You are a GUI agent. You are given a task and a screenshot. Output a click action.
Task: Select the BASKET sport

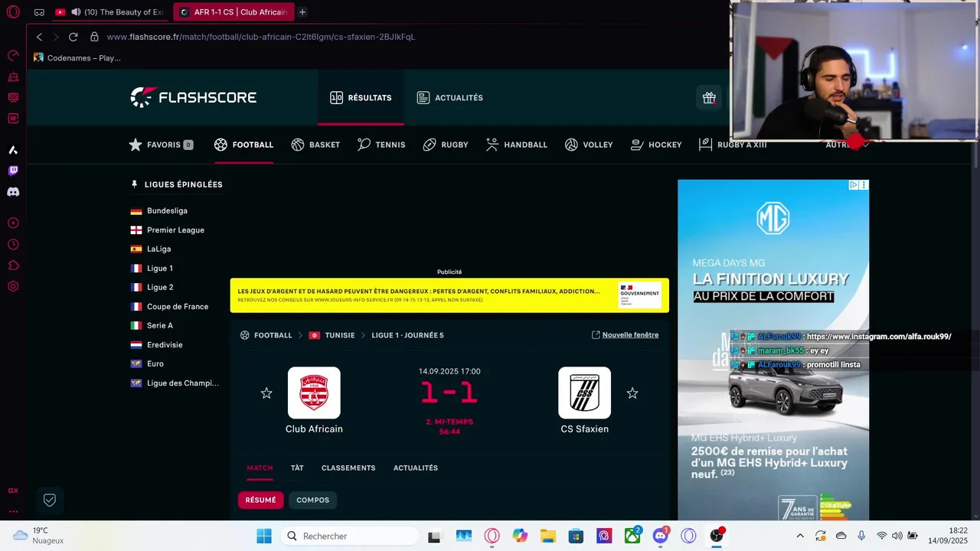[315, 145]
